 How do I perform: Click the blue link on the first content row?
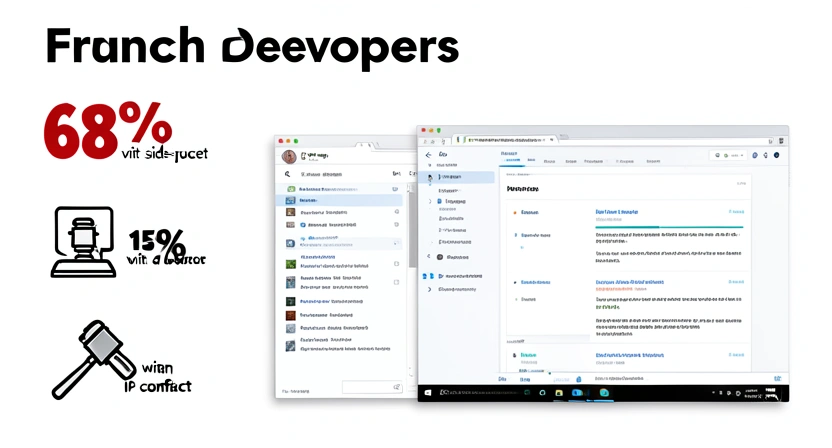tap(616, 212)
